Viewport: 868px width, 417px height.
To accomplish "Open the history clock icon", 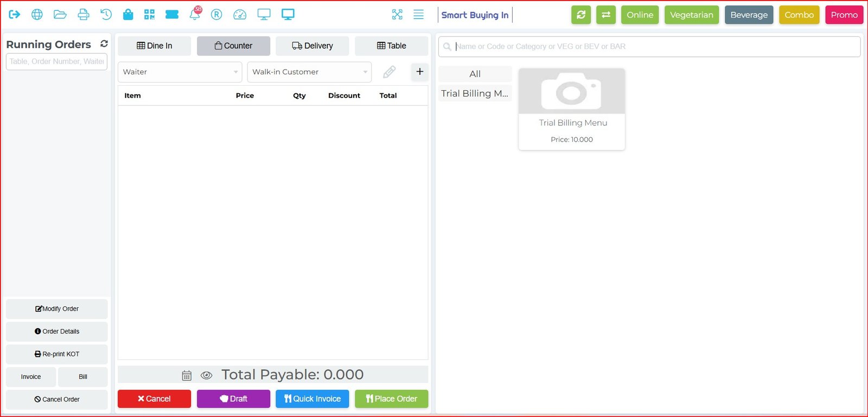I will click(x=106, y=15).
